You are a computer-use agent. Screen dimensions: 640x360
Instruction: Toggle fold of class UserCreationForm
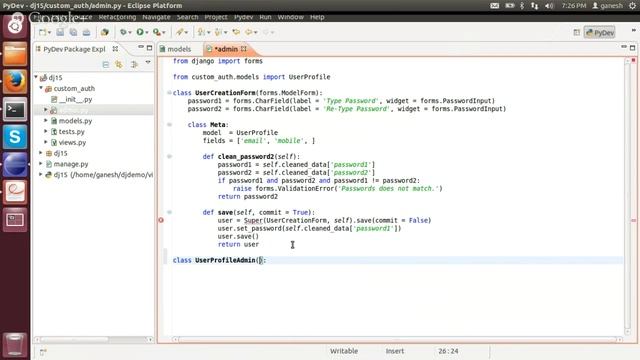pos(169,93)
